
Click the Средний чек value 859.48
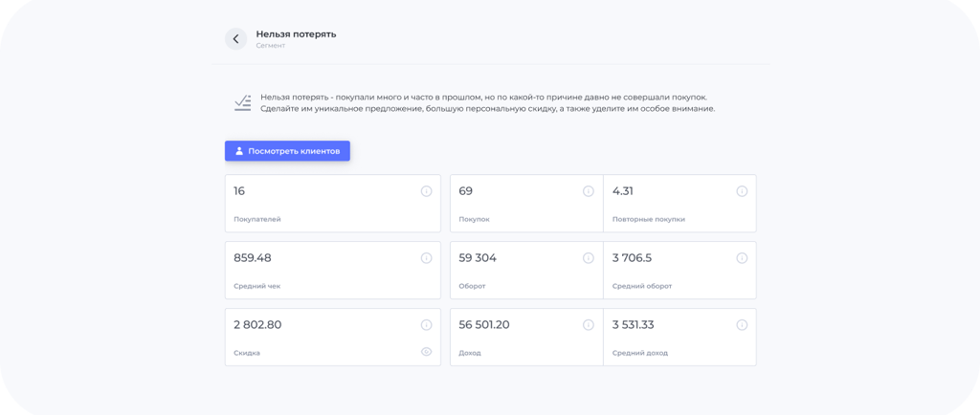(253, 258)
